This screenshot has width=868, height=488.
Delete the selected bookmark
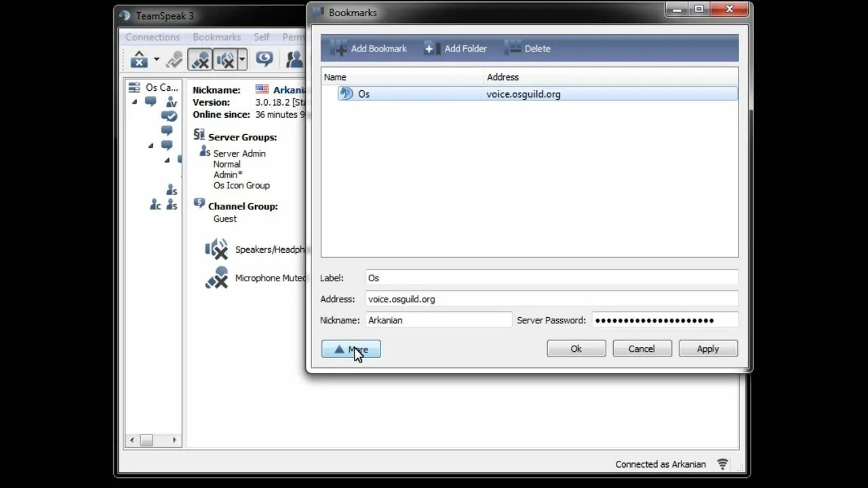click(528, 48)
